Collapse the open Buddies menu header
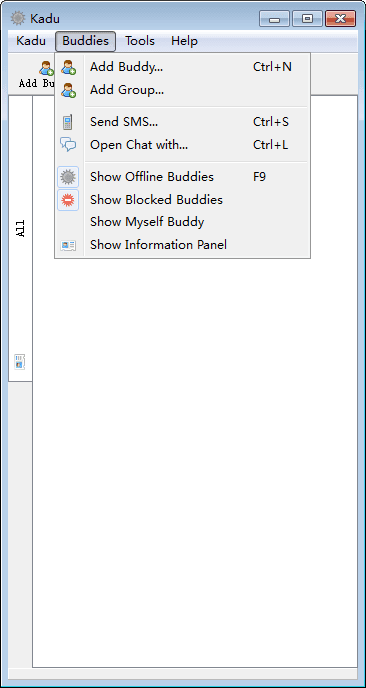366x688 pixels. [x=86, y=41]
